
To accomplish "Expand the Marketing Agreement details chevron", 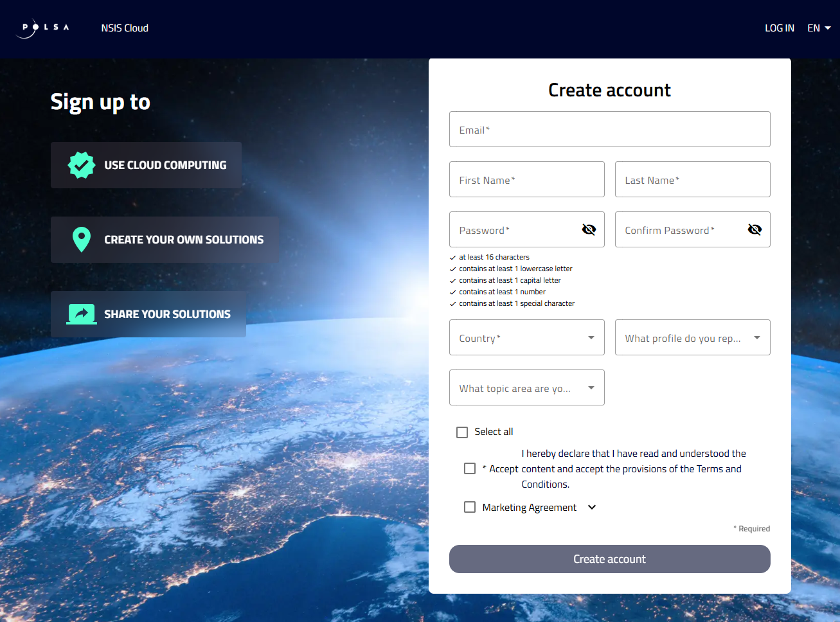I will pos(592,508).
